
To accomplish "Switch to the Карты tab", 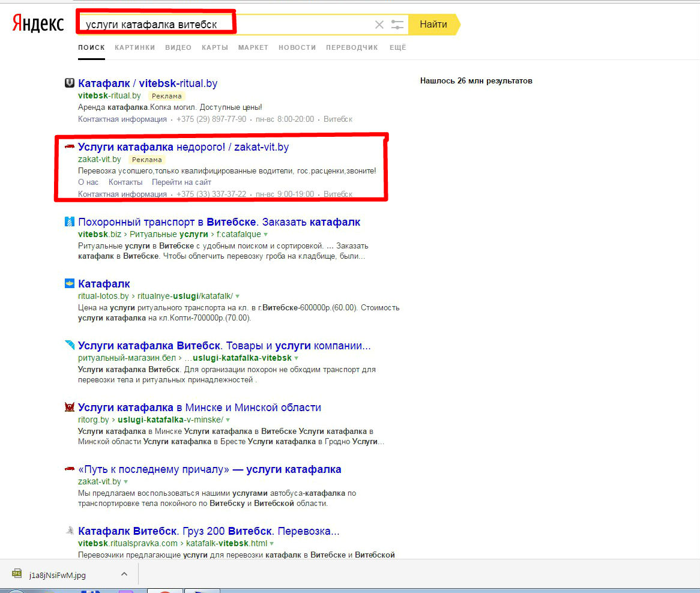I will (215, 47).
